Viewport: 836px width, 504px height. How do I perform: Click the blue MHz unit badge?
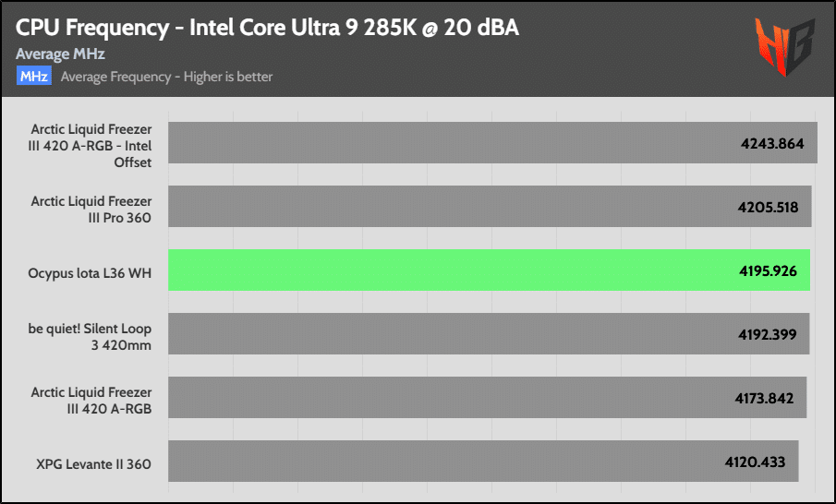pyautogui.click(x=34, y=77)
